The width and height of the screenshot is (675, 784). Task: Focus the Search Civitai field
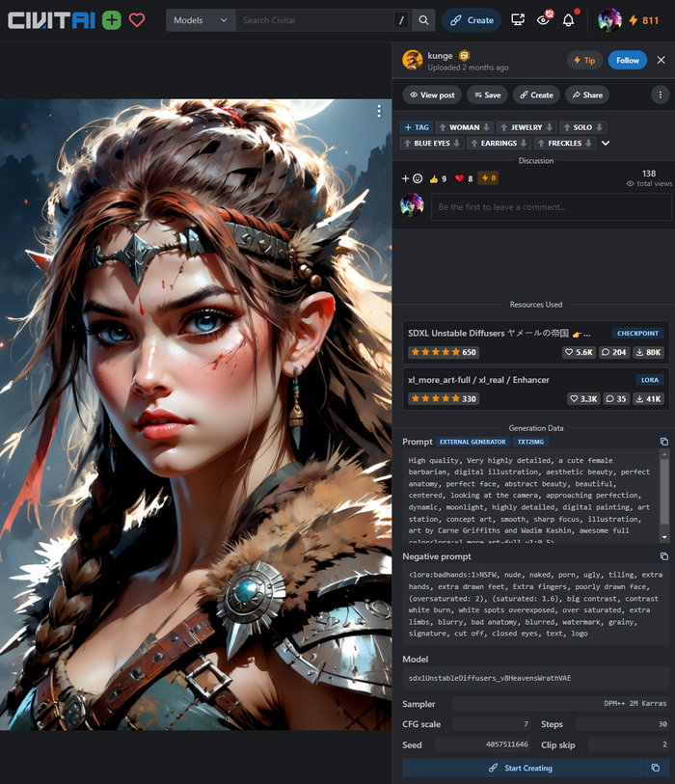coord(314,20)
